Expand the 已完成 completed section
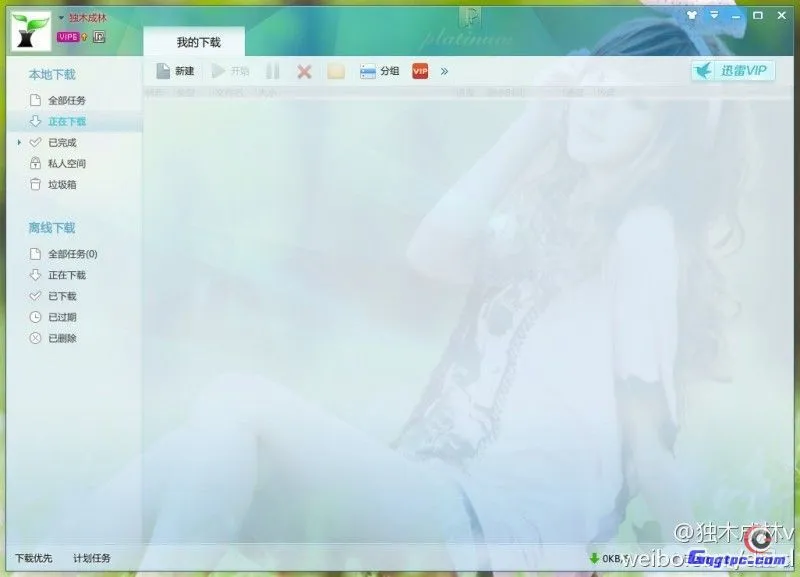This screenshot has height=577, width=800. click(x=20, y=142)
